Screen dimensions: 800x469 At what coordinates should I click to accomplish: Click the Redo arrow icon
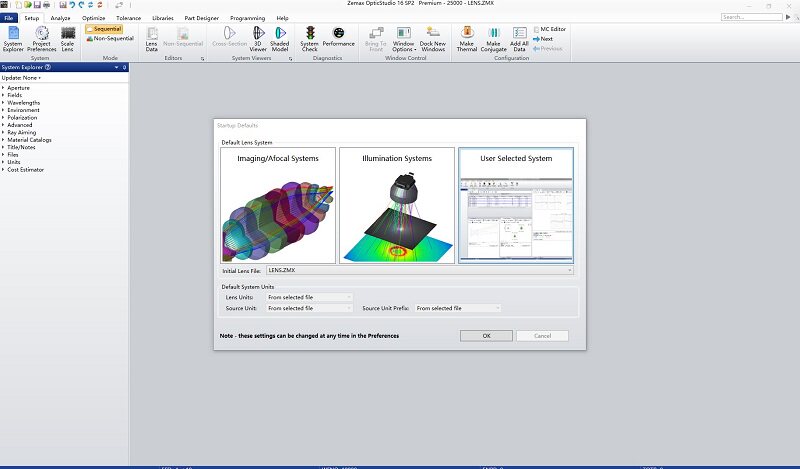(81, 5)
